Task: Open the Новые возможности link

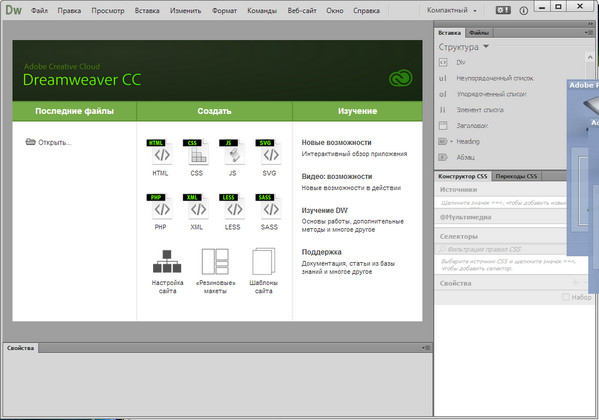Action: [337, 143]
